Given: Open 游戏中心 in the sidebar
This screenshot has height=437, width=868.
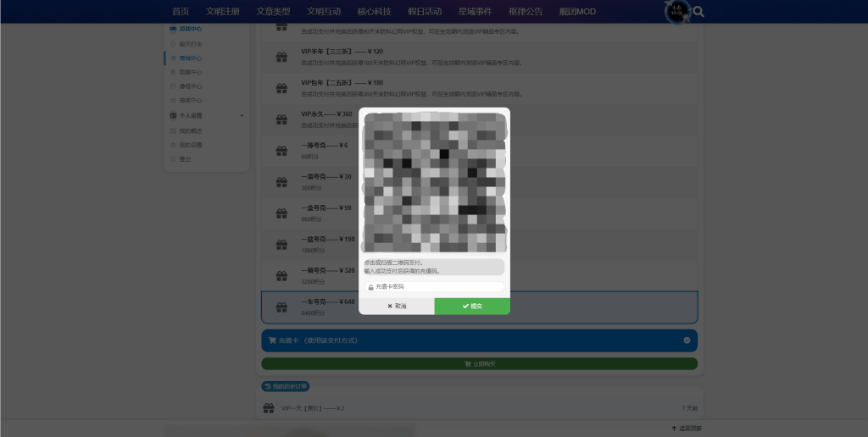Looking at the screenshot, I should point(191,29).
